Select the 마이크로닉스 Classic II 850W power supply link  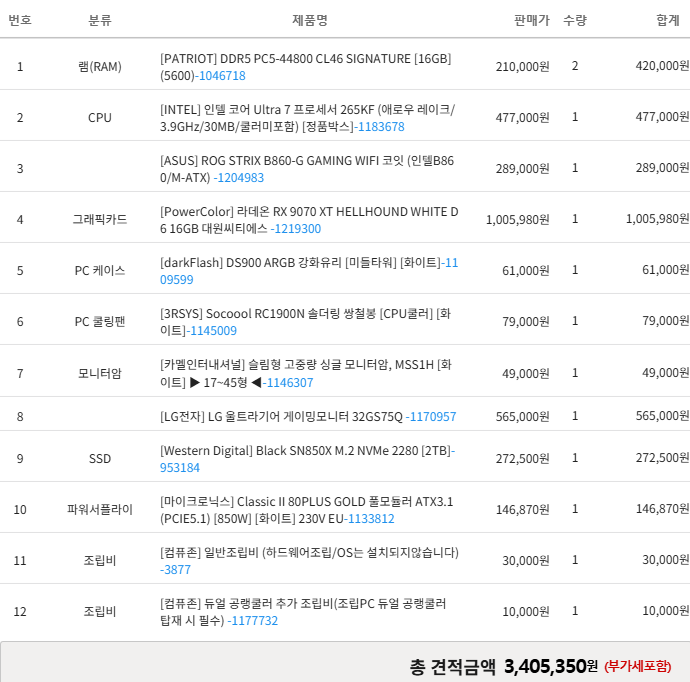click(307, 502)
